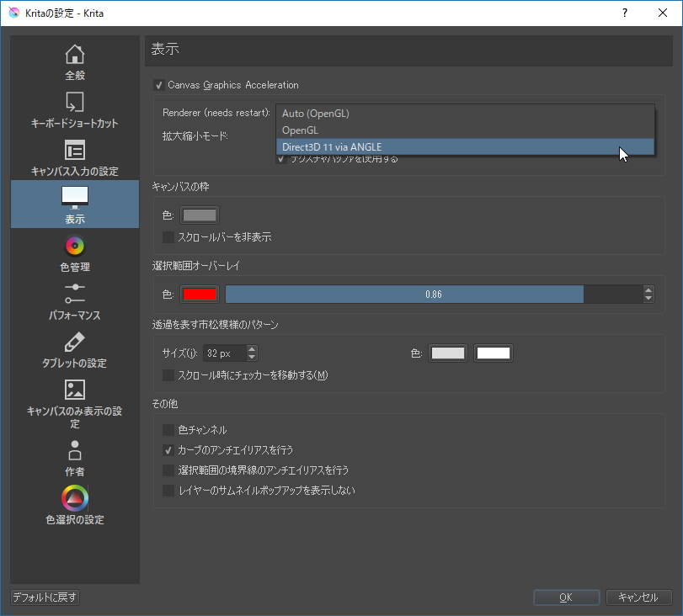Viewport: 683px width, 616px height.
Task: Decrease overlay opacity with down arrow
Action: (648, 299)
